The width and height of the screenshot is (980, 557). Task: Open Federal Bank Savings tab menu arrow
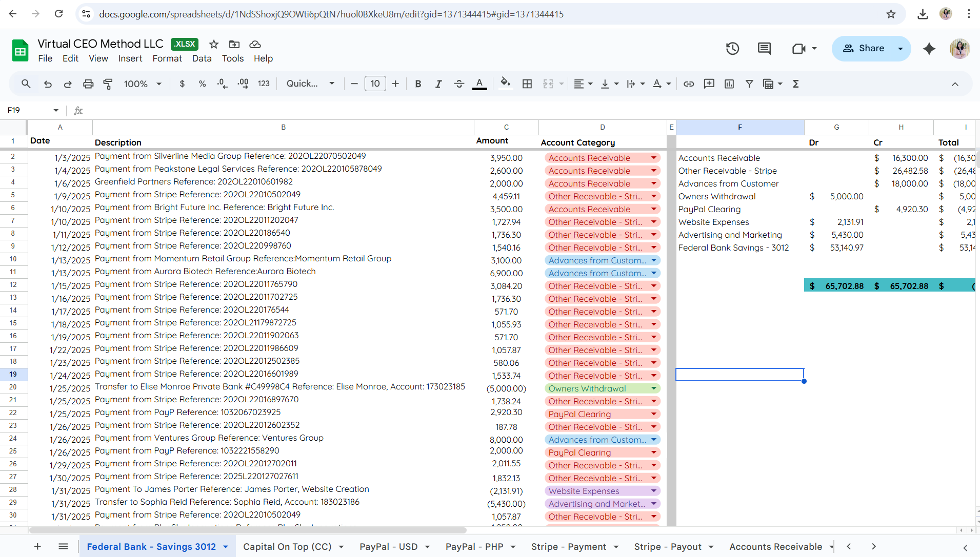click(226, 547)
